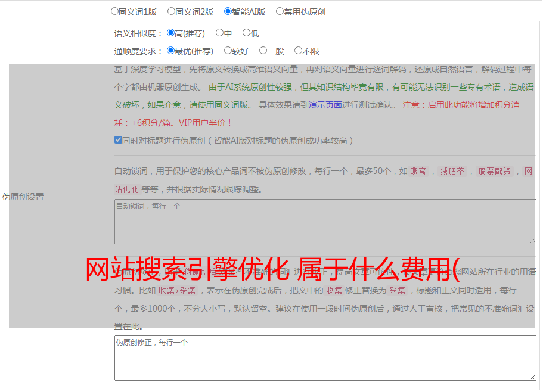
Task: Click the red 网站搜索引擎优化 overlay text
Action: (272, 270)
